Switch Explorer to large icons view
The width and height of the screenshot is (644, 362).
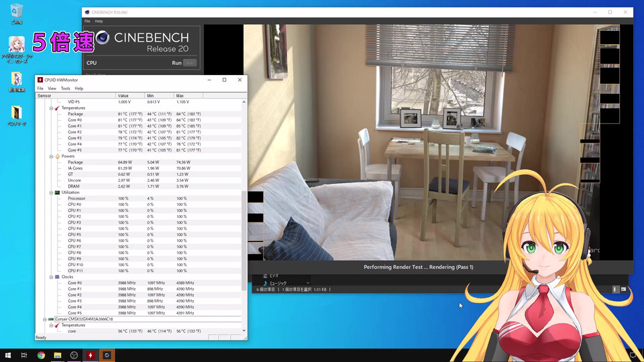(623, 290)
